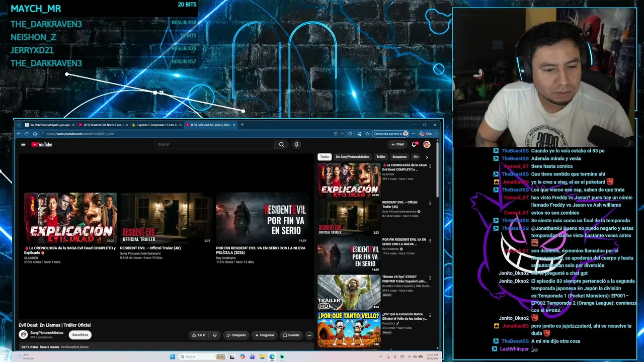Click the Preguntar button

[265, 335]
